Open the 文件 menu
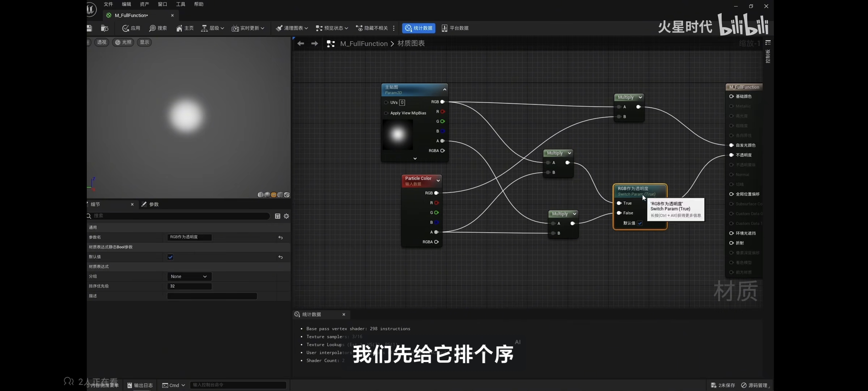Screen dimensions: 868x391 coord(108,4)
